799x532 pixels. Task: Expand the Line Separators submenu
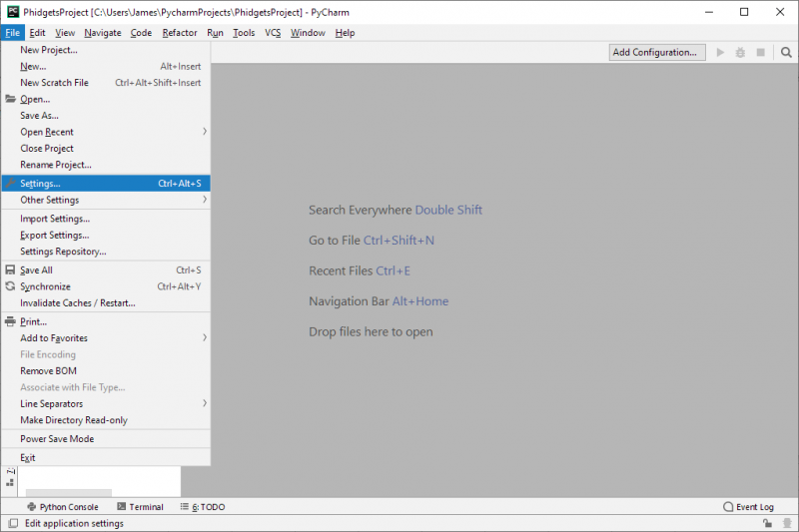[106, 403]
